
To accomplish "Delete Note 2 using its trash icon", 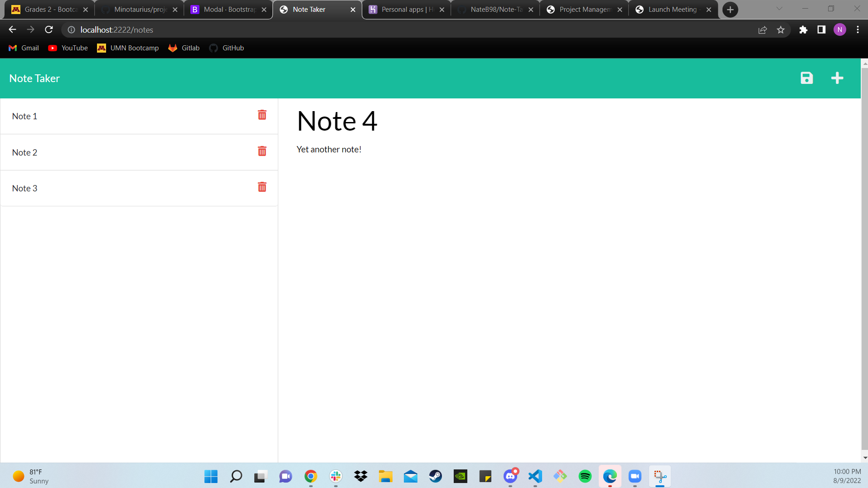I will click(x=262, y=151).
